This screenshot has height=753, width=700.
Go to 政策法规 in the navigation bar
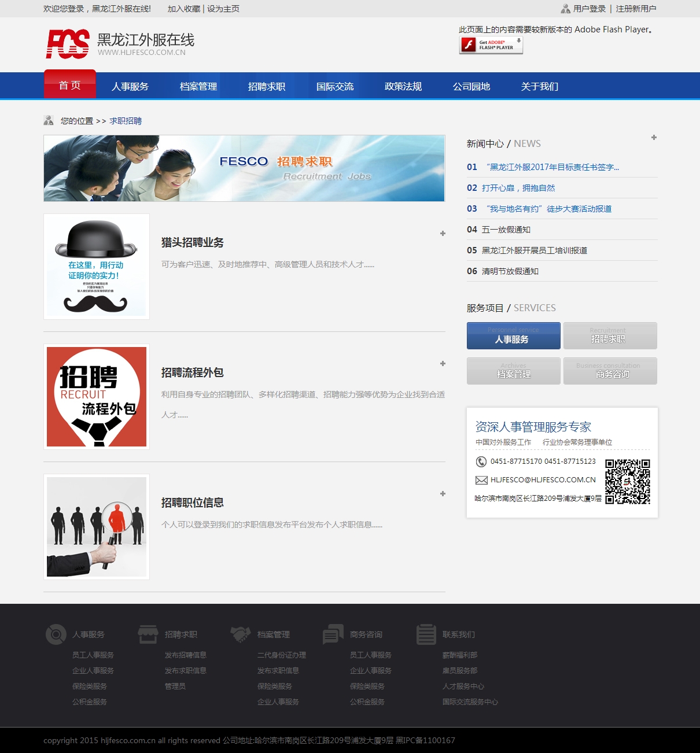(403, 86)
